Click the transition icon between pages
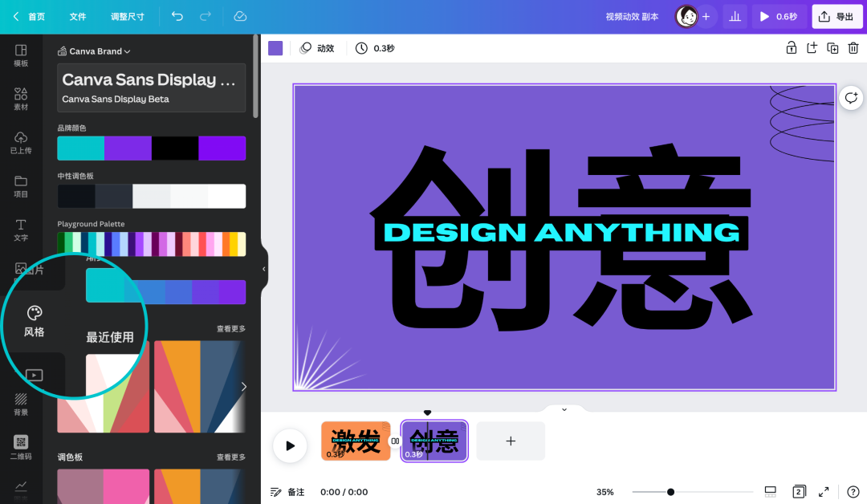The width and height of the screenshot is (867, 504). pos(395,441)
